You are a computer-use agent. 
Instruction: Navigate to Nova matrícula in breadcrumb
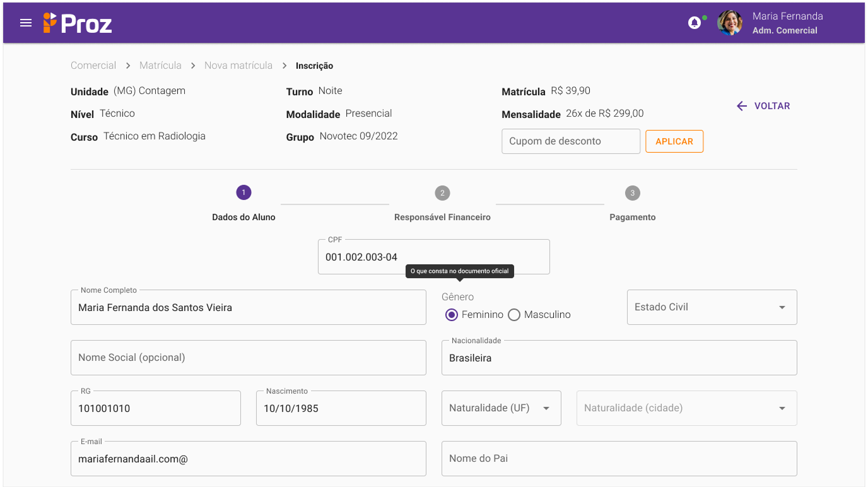tap(238, 66)
